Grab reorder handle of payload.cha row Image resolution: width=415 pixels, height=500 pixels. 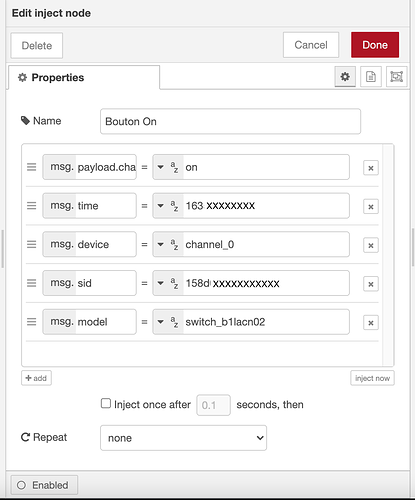[32, 167]
